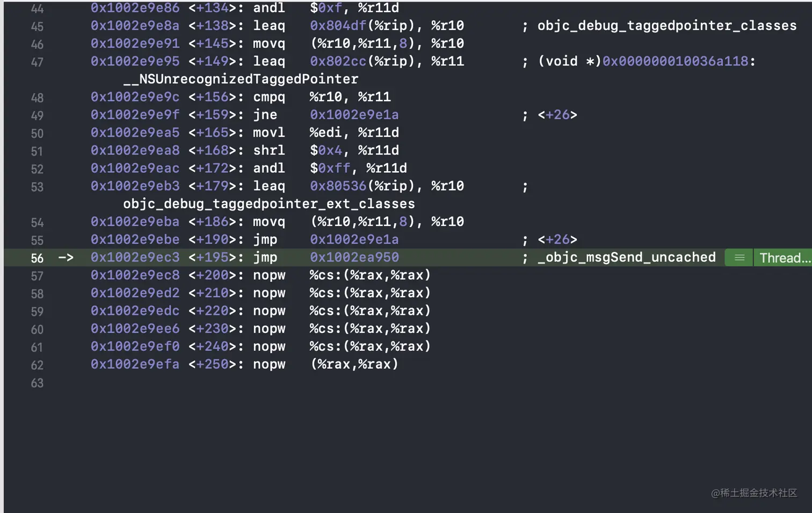The width and height of the screenshot is (812, 513).
Task: Click address 0x1002e9ef0 on line 61
Action: [x=135, y=346]
